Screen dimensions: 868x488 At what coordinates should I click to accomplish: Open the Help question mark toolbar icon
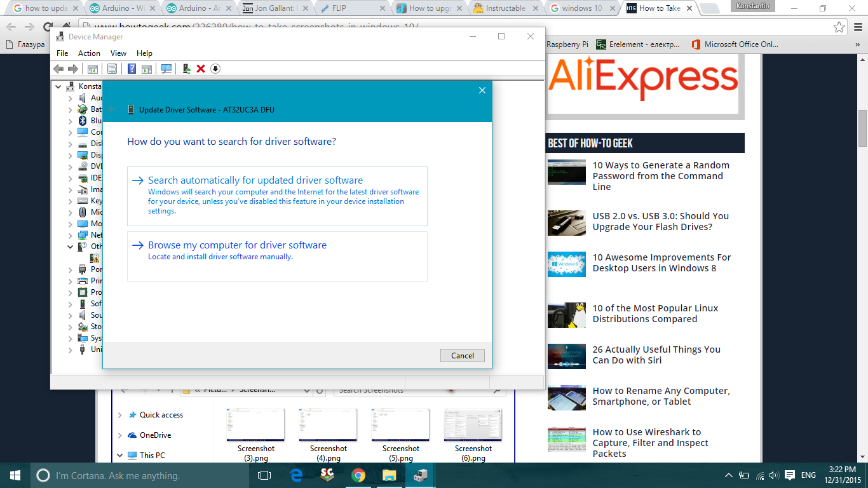[131, 68]
